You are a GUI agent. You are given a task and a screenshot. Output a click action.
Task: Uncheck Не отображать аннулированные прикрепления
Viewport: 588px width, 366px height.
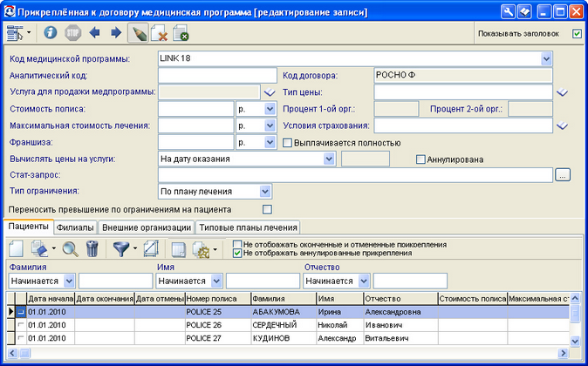pyautogui.click(x=237, y=254)
